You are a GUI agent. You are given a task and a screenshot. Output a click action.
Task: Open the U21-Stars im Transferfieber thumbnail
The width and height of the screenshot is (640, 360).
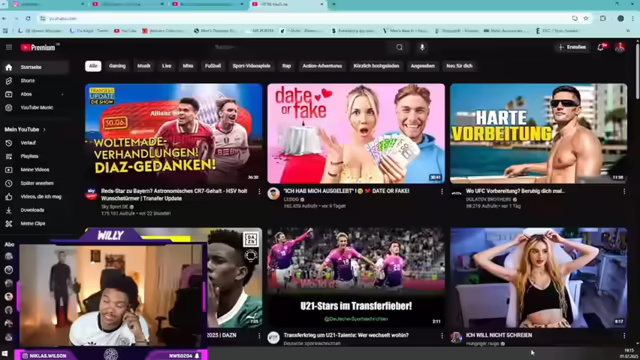tap(356, 278)
